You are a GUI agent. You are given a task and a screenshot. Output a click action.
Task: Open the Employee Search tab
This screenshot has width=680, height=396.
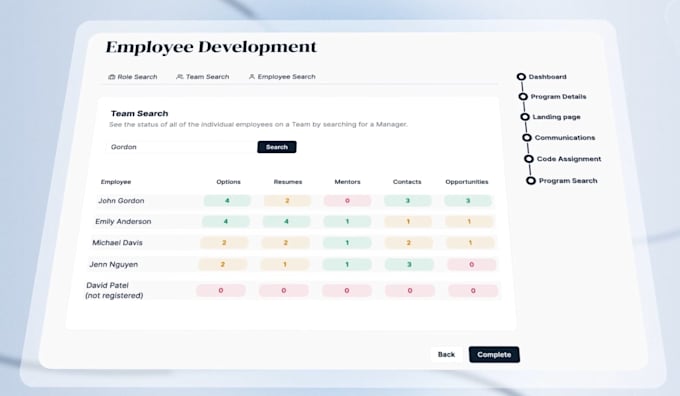click(282, 76)
